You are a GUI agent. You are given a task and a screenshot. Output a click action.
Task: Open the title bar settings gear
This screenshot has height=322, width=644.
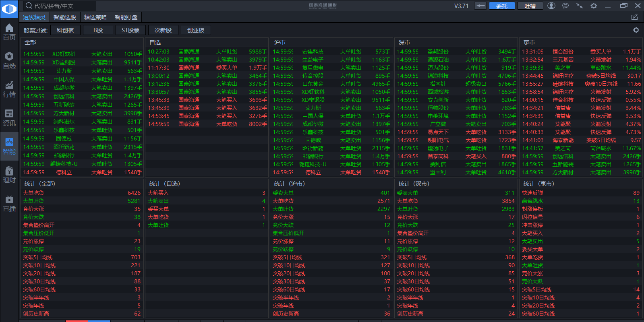pyautogui.click(x=594, y=6)
